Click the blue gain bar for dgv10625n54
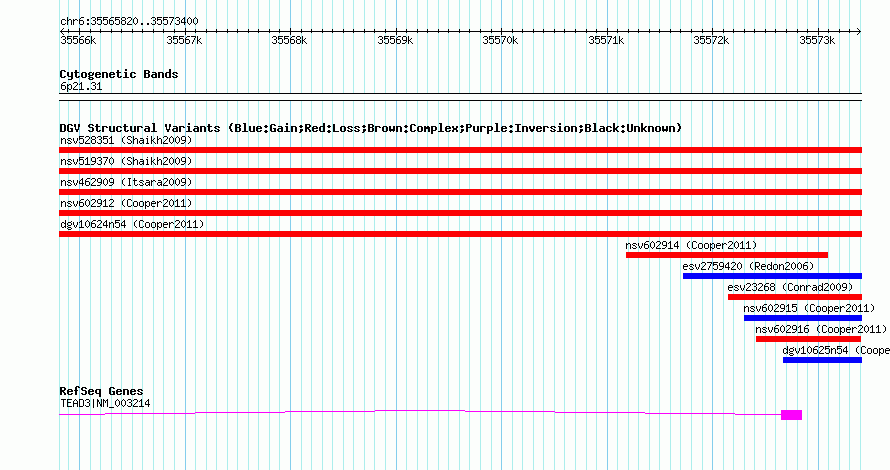The width and height of the screenshot is (890, 470). click(822, 360)
